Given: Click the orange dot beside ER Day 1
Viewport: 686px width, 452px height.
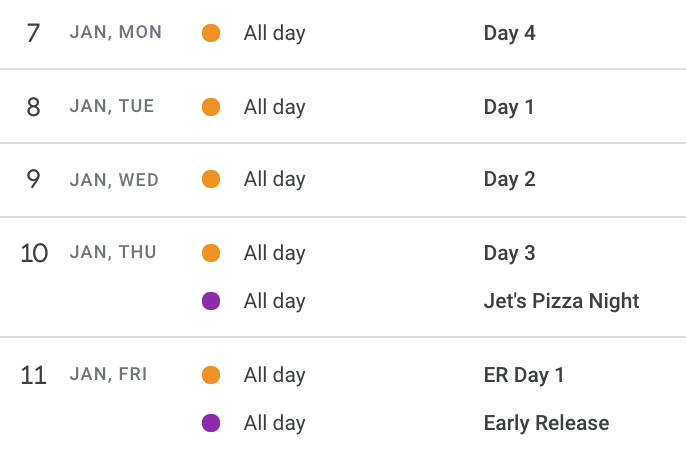Looking at the screenshot, I should (x=211, y=375).
